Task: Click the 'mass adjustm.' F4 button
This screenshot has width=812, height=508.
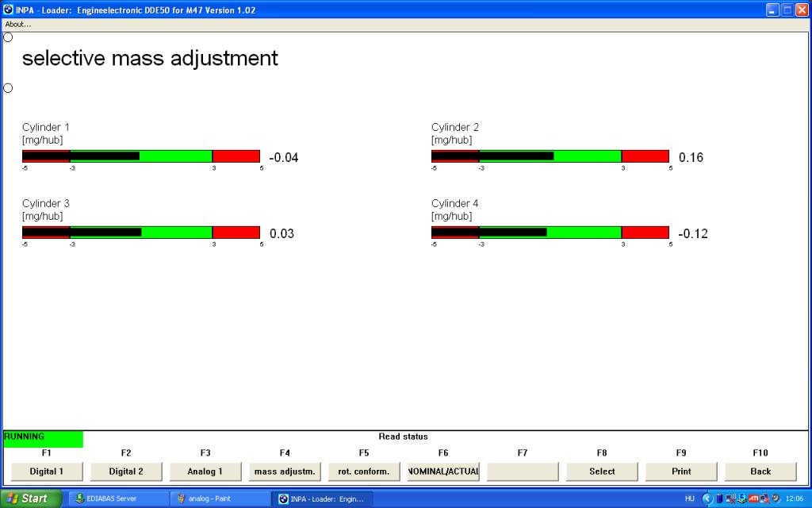Action: point(285,471)
